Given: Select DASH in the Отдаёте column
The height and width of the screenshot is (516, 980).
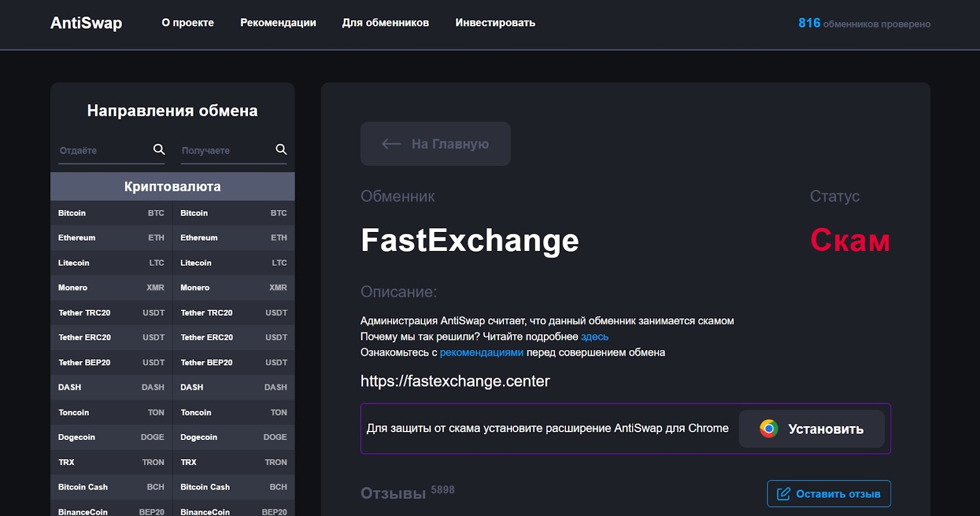Looking at the screenshot, I should click(111, 387).
